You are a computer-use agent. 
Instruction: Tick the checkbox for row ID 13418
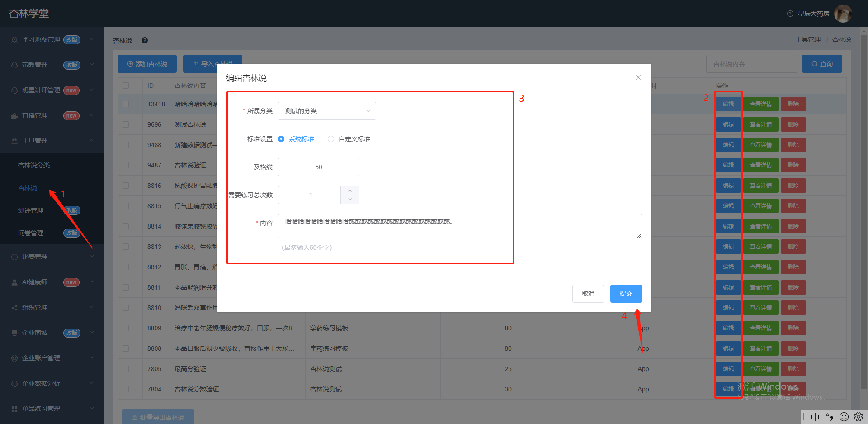126,104
